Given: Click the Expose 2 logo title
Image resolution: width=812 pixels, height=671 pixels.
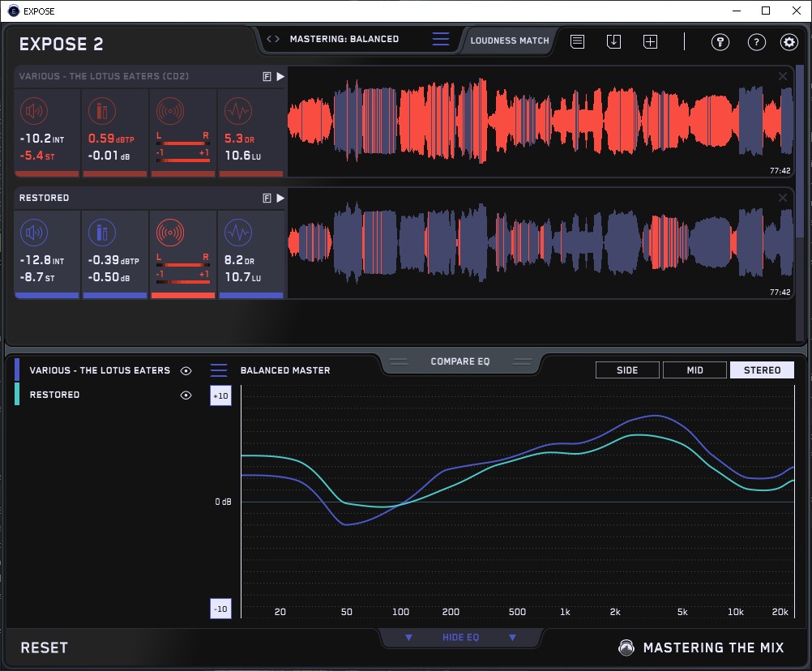Looking at the screenshot, I should 61,44.
